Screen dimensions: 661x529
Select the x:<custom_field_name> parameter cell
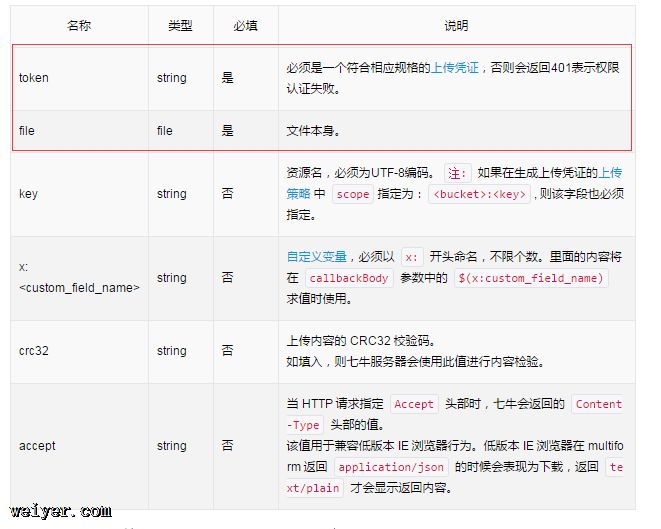tap(79, 278)
